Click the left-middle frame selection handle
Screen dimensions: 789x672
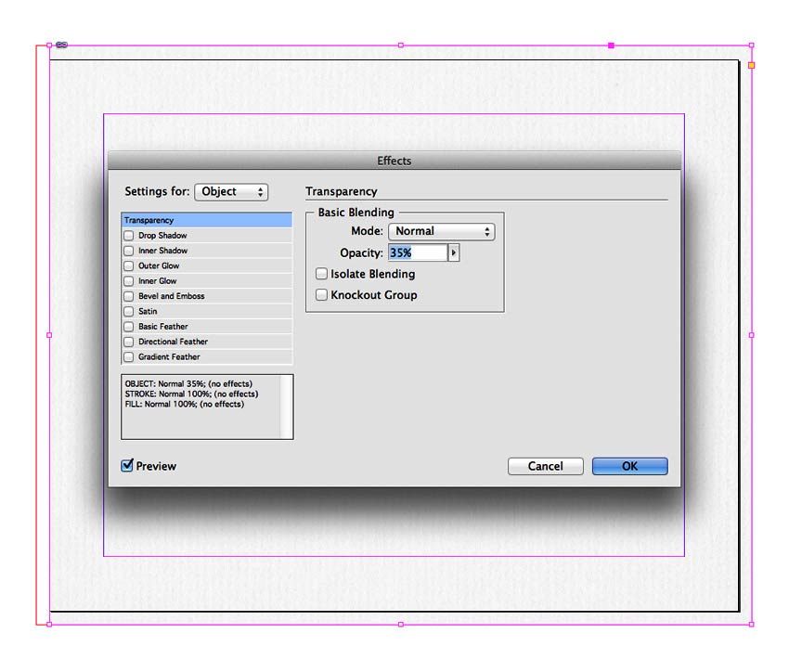(49, 335)
